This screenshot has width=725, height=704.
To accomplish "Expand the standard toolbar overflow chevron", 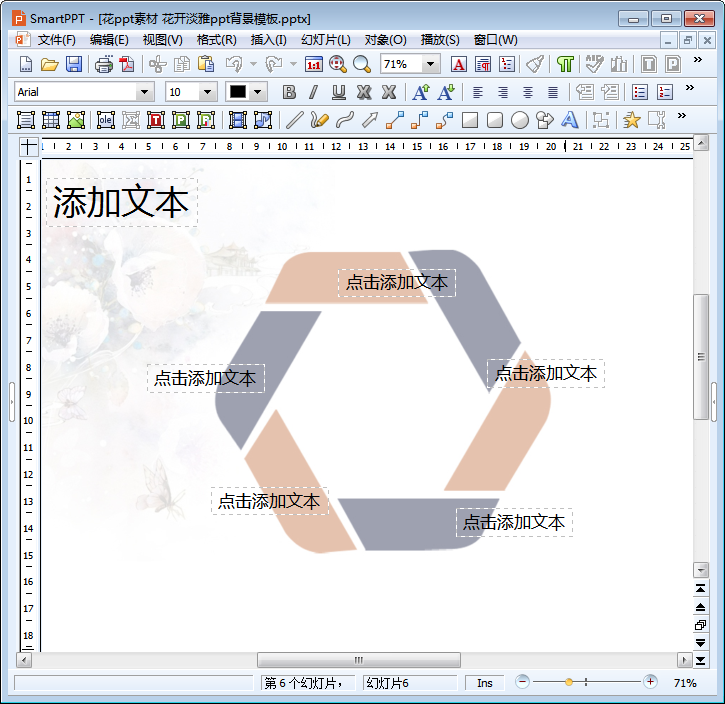I will pyautogui.click(x=698, y=60).
